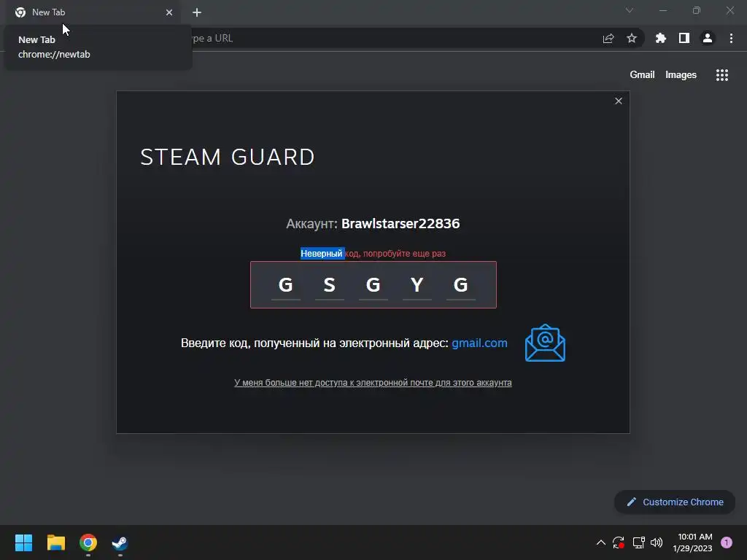Click the STEAM GUARD heading
Image resolution: width=747 pixels, height=560 pixels.
pyautogui.click(x=228, y=157)
